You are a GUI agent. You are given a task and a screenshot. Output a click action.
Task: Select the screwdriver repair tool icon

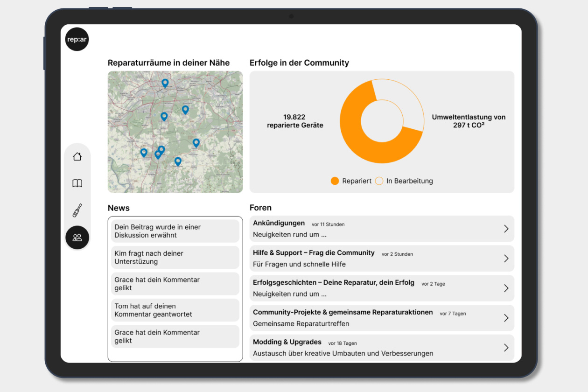click(x=77, y=210)
